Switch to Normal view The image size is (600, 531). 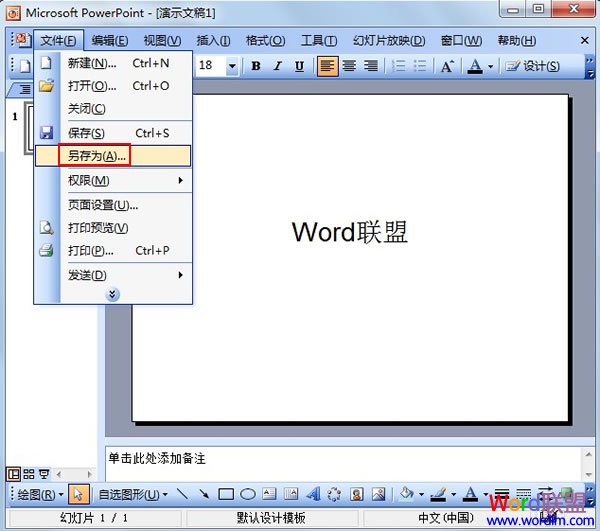[13, 474]
